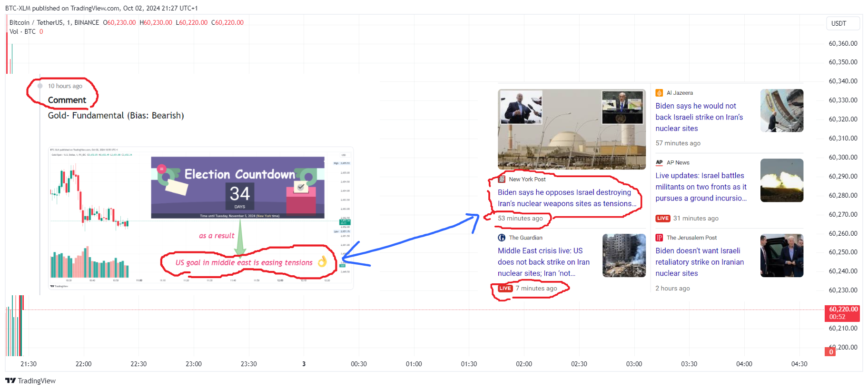Viewport: 868px width, 390px height.
Task: Open AP News live updates Israel battles headline
Action: pos(701,187)
